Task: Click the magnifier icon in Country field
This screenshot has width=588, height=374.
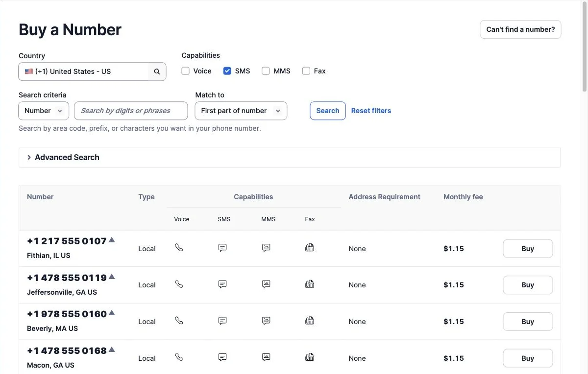Action: pyautogui.click(x=157, y=71)
